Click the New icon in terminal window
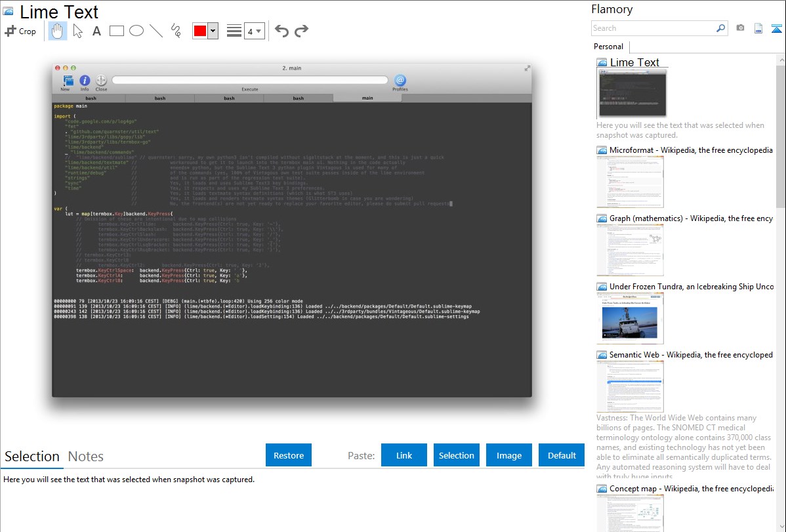Viewport: 786px width, 532px height. click(x=68, y=81)
